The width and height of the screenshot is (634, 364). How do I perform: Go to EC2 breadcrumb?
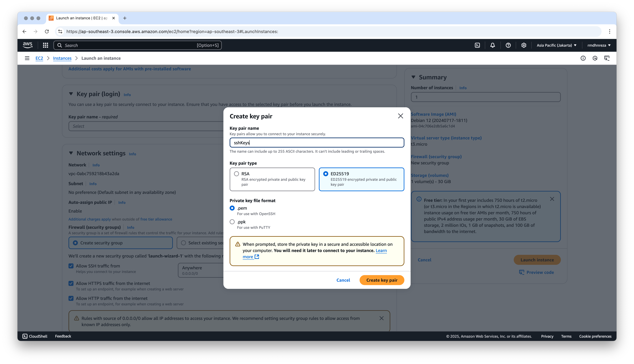(x=39, y=58)
